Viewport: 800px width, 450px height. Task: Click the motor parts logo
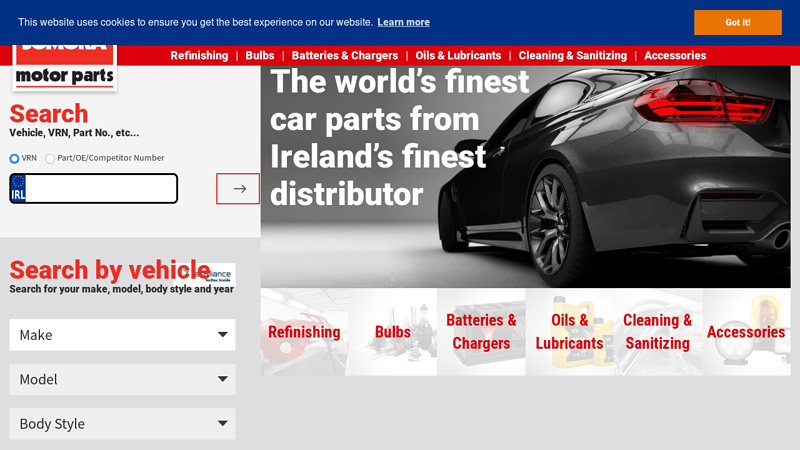[65, 68]
